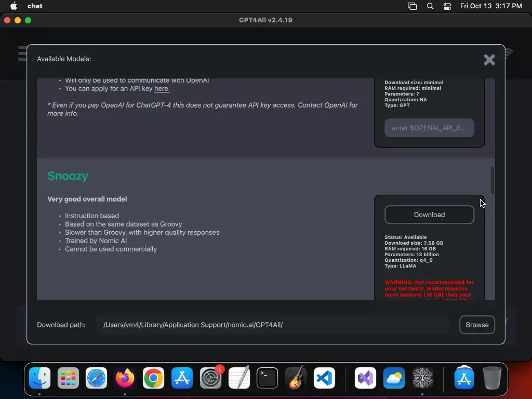Open purple Visual Studio dock icon
The image size is (532, 399).
[365, 378]
